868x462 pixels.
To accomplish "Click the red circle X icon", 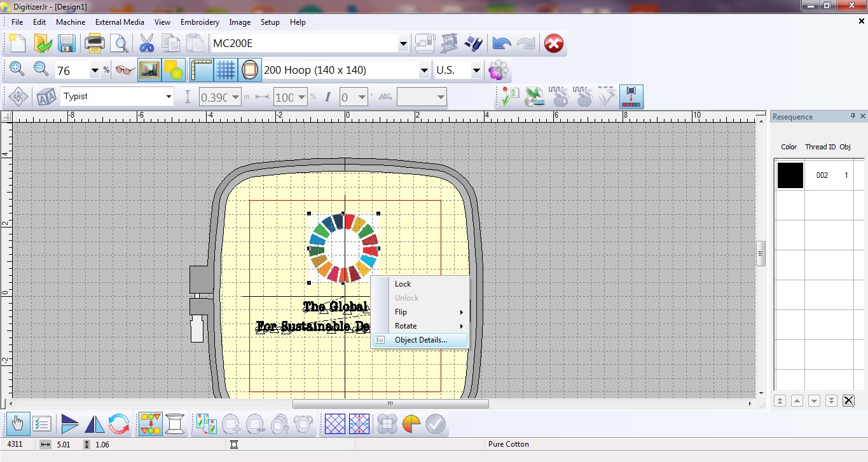I will (x=554, y=43).
